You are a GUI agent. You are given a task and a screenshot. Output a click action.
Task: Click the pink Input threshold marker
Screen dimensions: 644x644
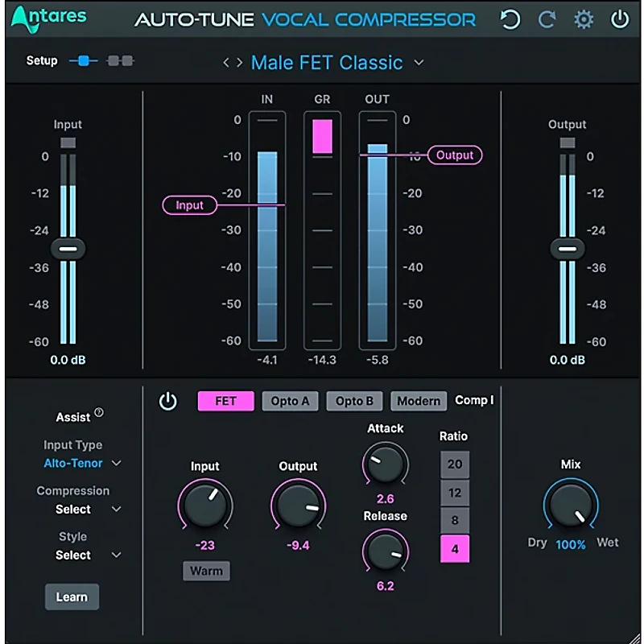click(x=189, y=205)
